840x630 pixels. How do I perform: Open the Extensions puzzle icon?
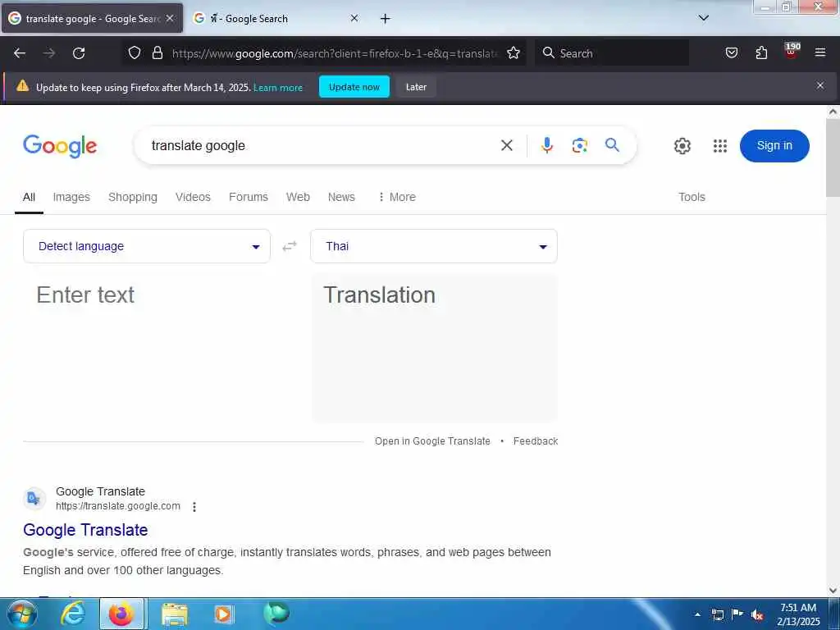pos(761,52)
